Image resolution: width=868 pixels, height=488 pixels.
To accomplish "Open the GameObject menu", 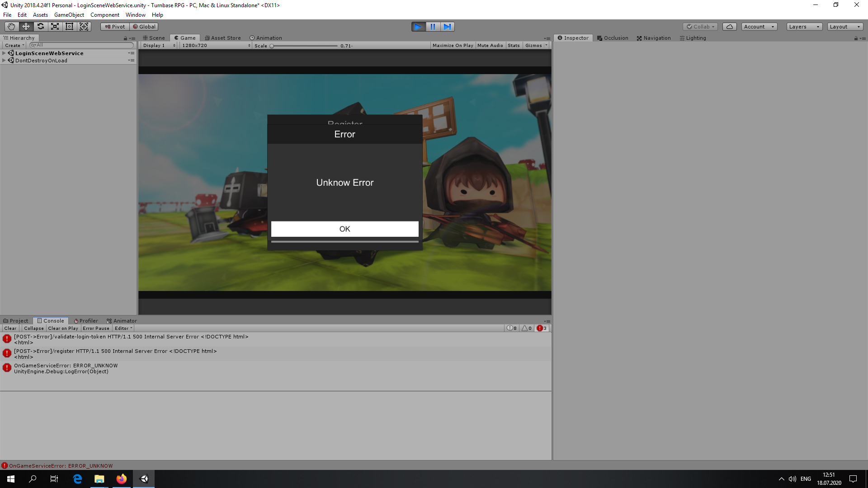I will (x=69, y=14).
